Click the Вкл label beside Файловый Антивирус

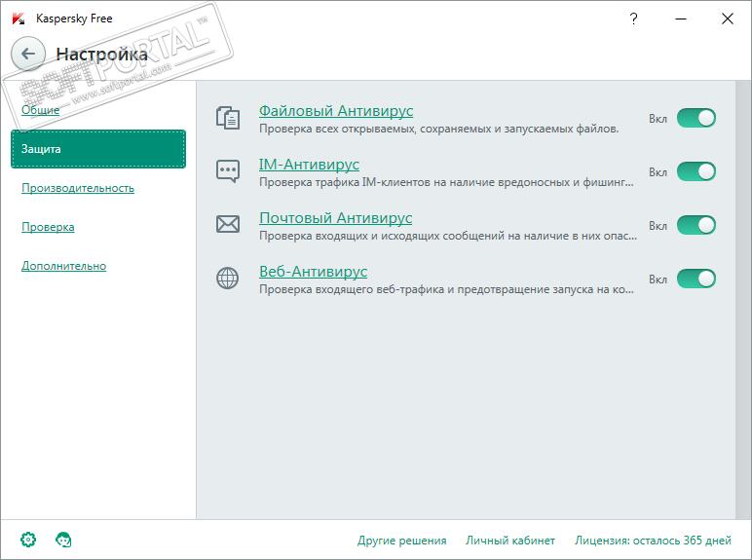coord(658,119)
